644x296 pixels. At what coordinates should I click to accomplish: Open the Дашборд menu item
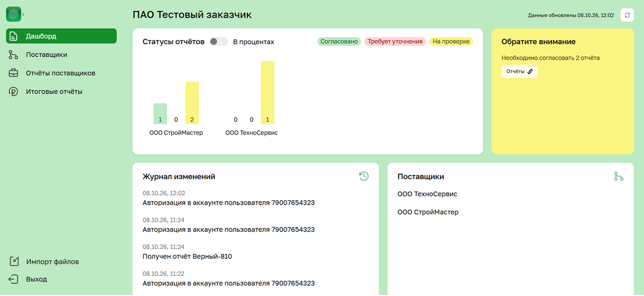(x=61, y=36)
